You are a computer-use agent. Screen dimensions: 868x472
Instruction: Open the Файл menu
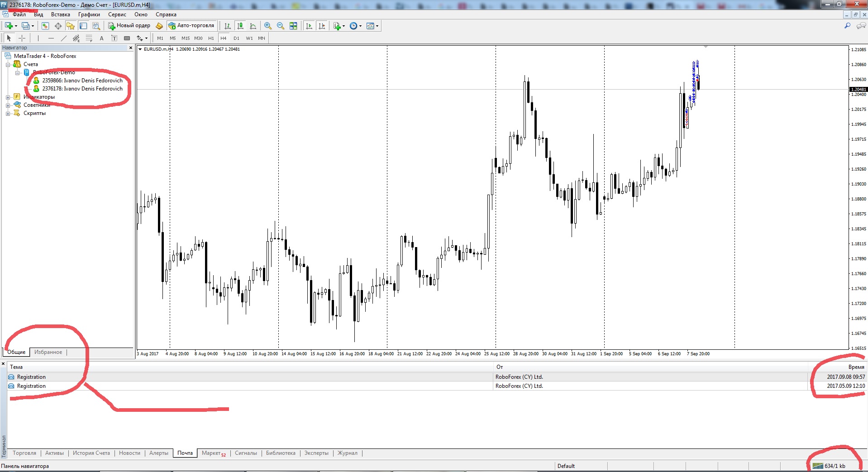[19, 14]
